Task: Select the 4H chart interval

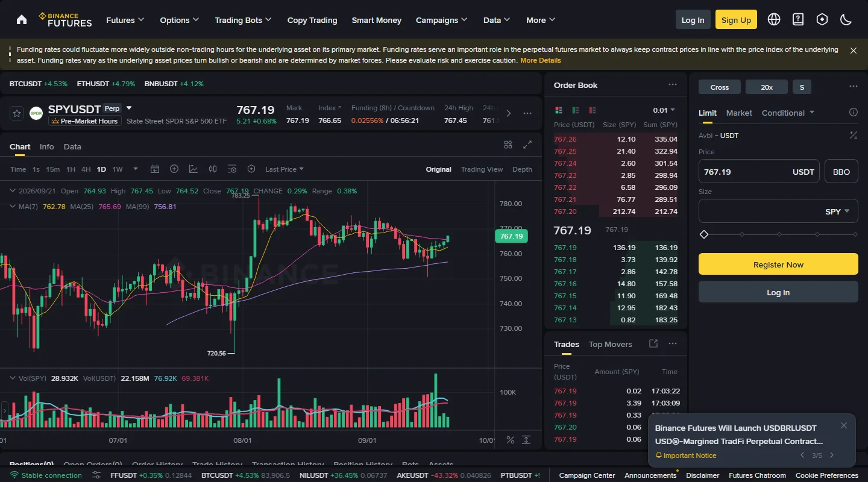Action: [x=86, y=169]
